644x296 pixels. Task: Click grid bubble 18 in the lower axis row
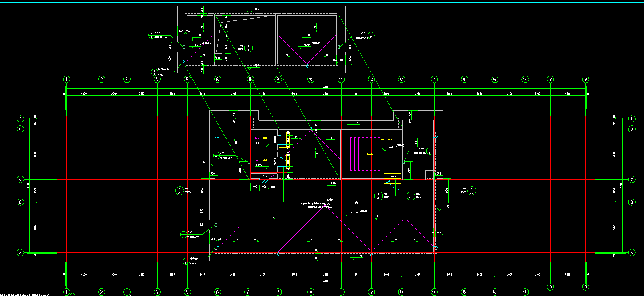pyautogui.click(x=550, y=287)
